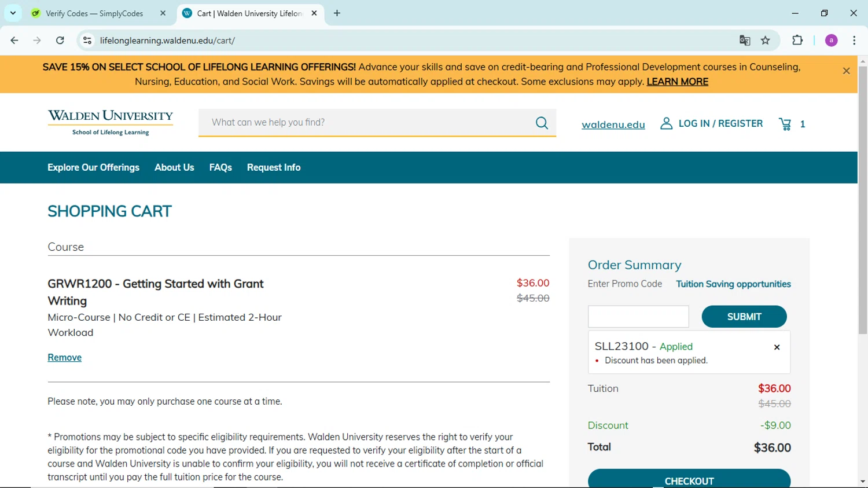Dismiss the 15% savings banner
This screenshot has height=488, width=868.
coord(846,71)
